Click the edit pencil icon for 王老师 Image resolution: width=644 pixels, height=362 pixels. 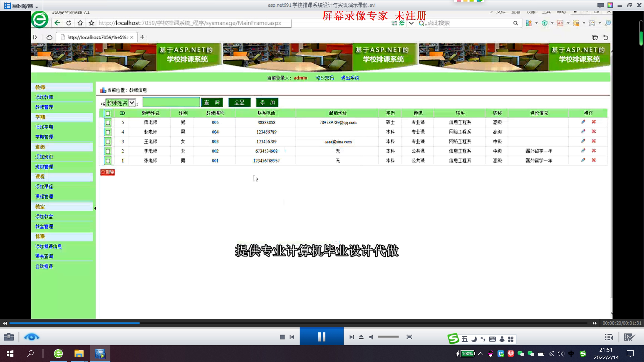coord(583,141)
